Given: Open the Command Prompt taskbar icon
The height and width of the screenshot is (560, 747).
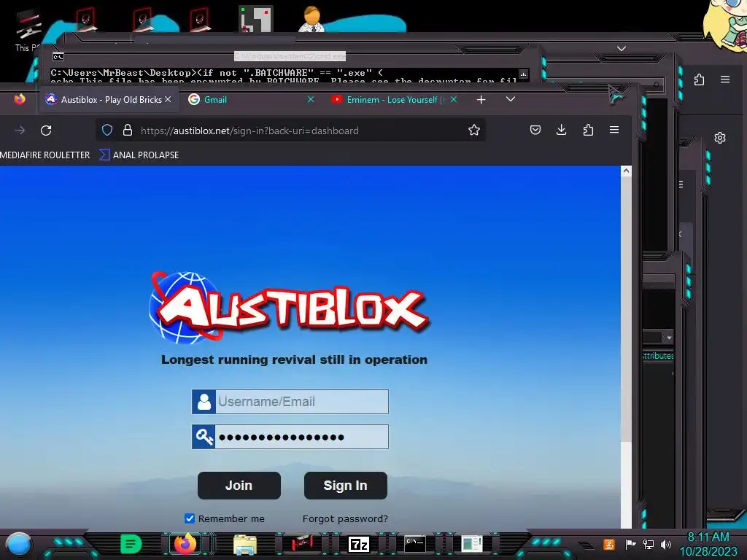Looking at the screenshot, I should pyautogui.click(x=415, y=544).
